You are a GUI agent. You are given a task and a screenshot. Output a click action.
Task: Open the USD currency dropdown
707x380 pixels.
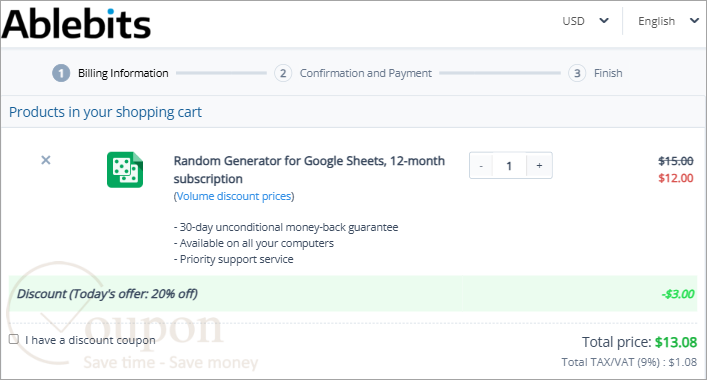585,21
